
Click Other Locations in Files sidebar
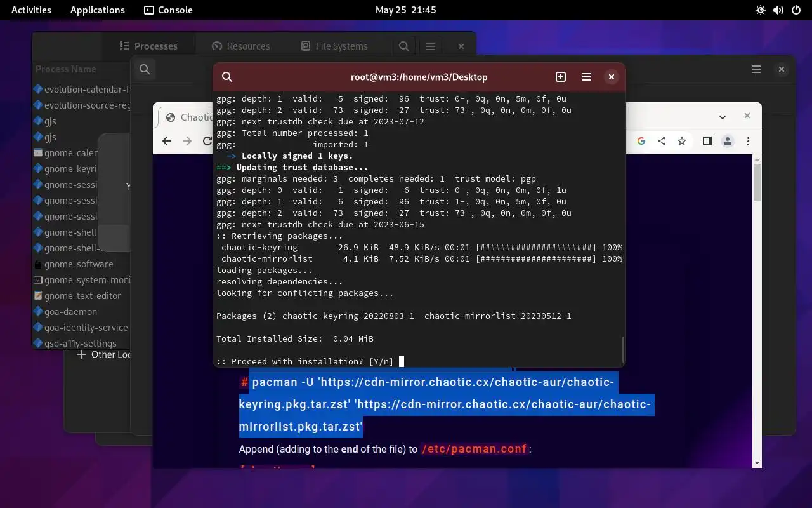(103, 354)
